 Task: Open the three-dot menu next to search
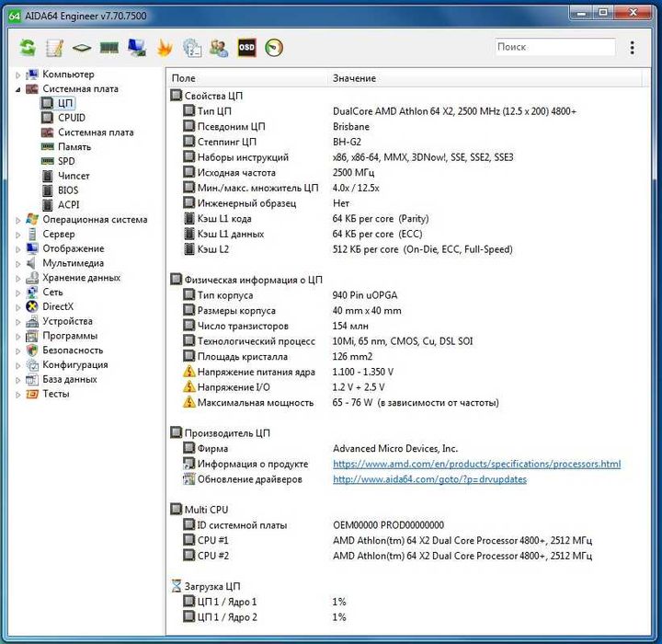(x=632, y=47)
